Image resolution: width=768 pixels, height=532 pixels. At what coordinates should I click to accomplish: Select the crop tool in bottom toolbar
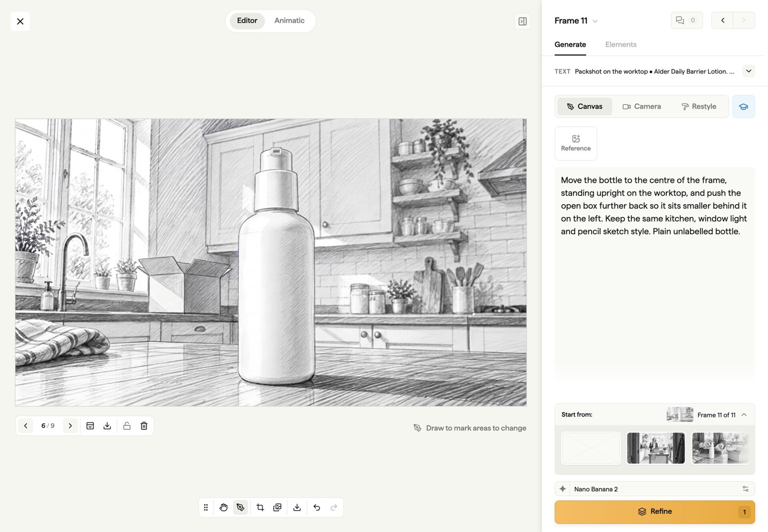pyautogui.click(x=260, y=507)
